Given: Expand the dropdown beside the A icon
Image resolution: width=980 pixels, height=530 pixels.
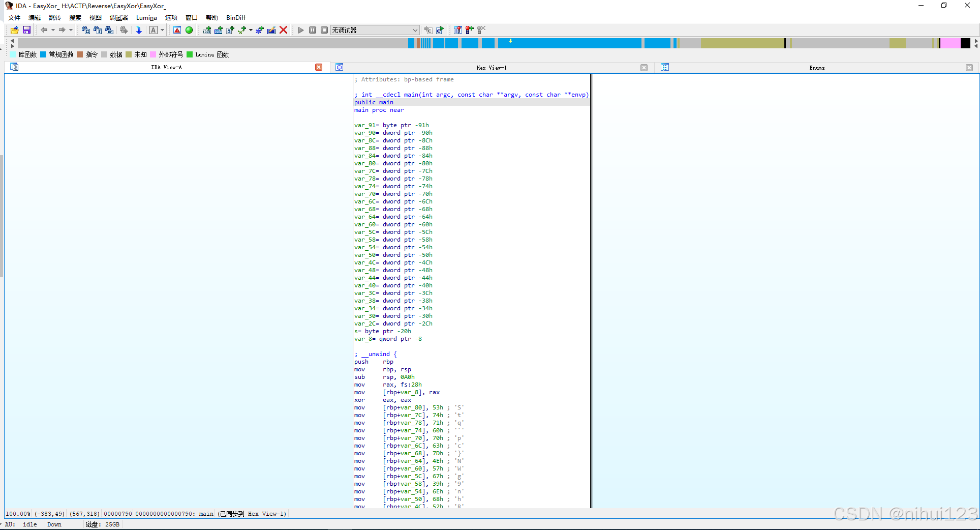Looking at the screenshot, I should pos(163,30).
